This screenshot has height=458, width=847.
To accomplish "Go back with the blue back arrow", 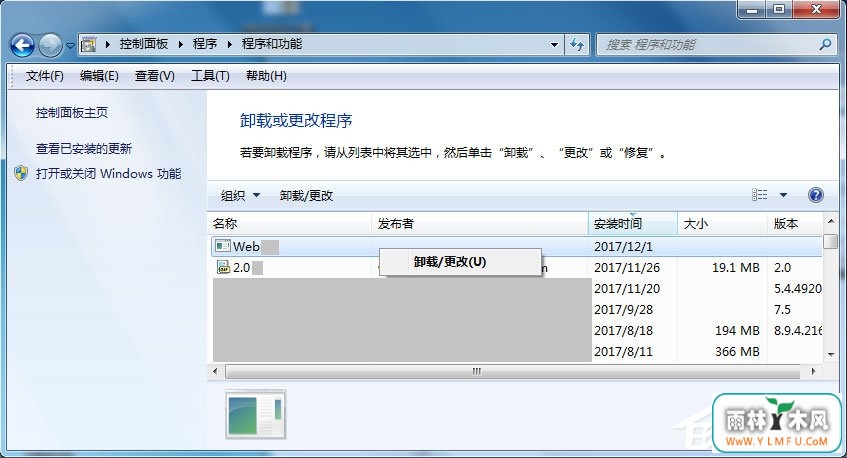I will click(22, 45).
